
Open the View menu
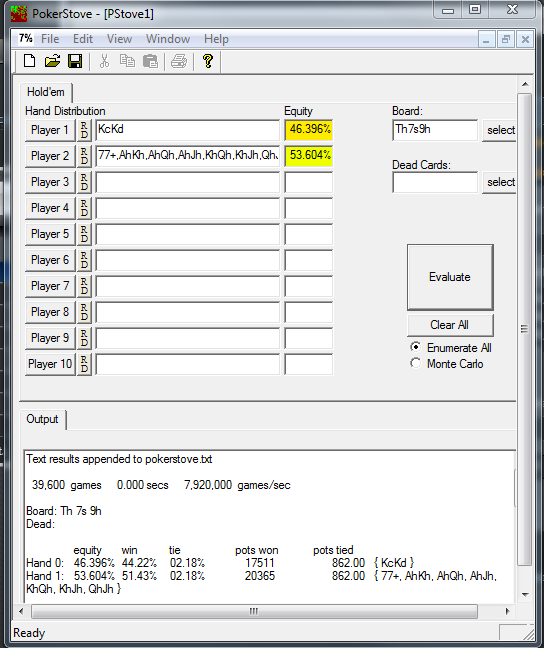click(119, 39)
